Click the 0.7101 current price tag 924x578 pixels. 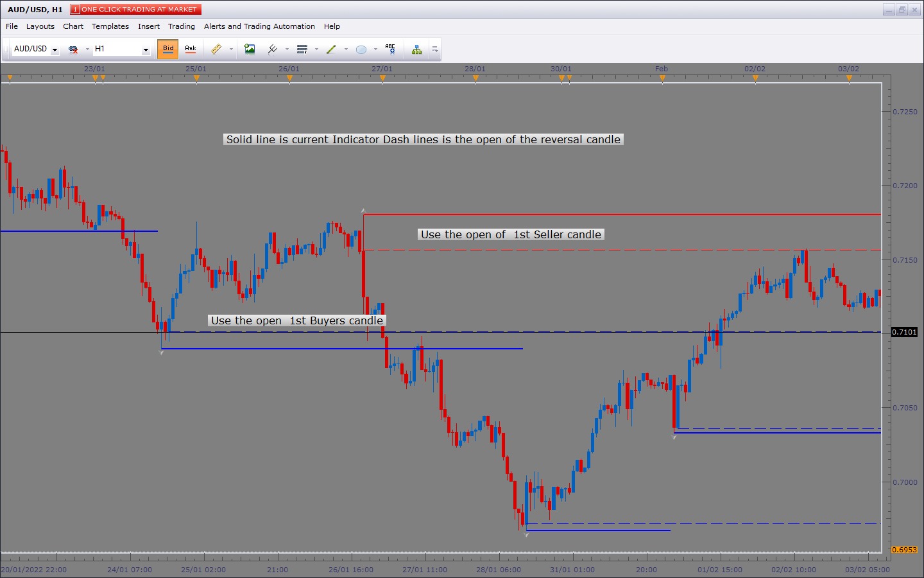click(x=904, y=332)
